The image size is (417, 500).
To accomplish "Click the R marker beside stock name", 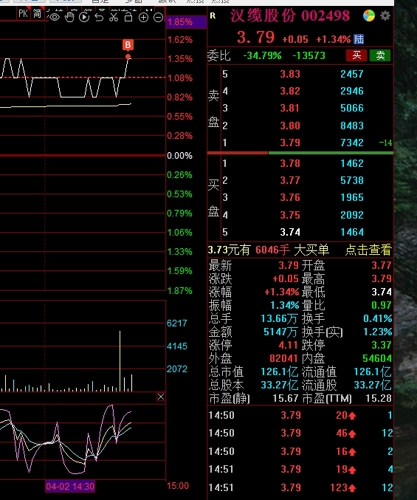I will coord(213,16).
